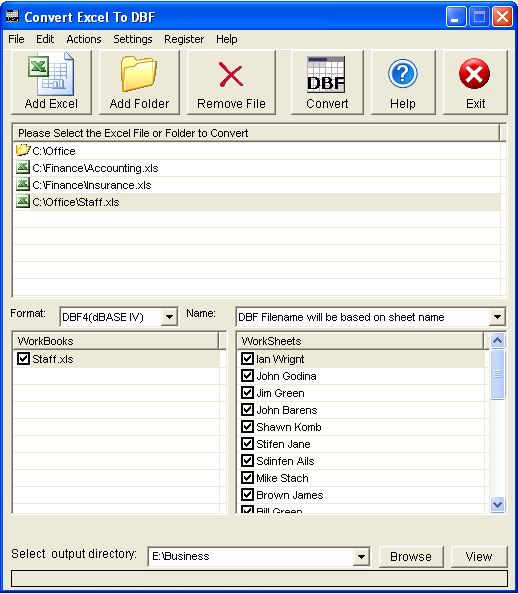This screenshot has width=518, height=594.
Task: Open the Actions menu
Action: click(84, 39)
